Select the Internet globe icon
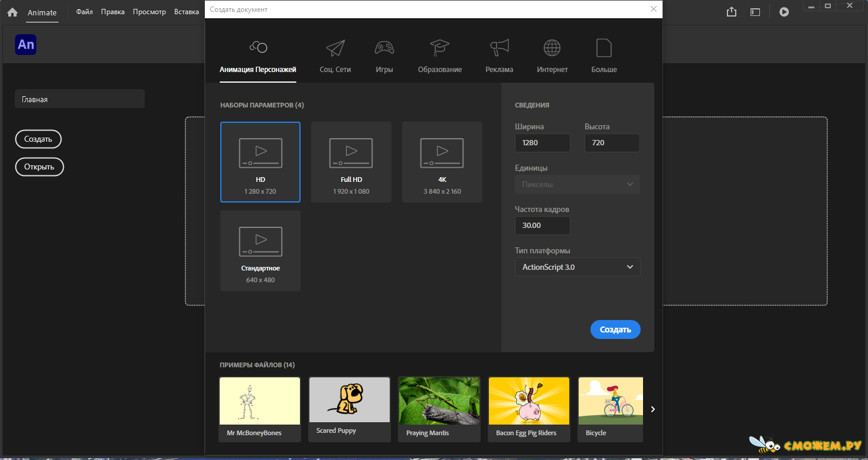Viewport: 868px width, 460px height. coord(552,48)
